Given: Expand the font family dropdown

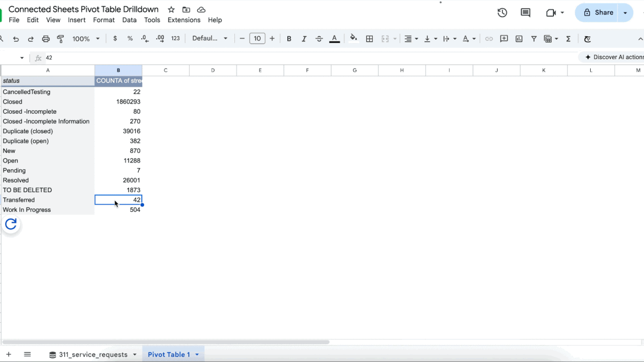Looking at the screenshot, I should [210, 39].
